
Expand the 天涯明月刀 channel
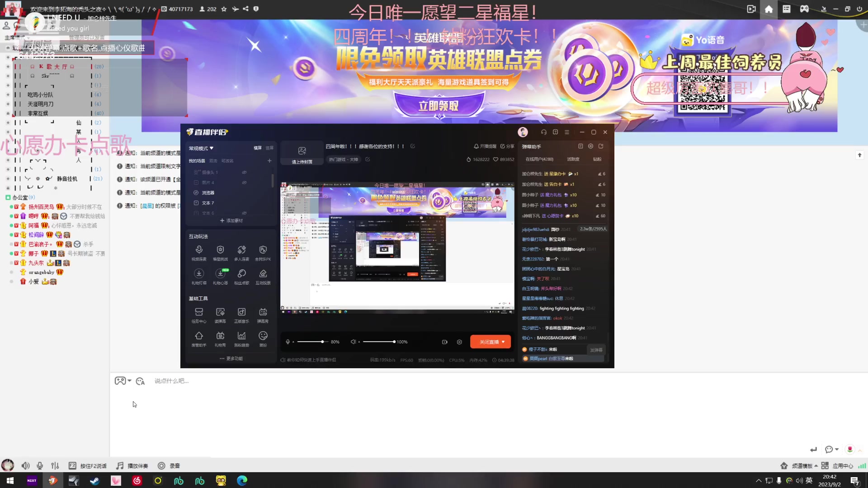tap(8, 104)
